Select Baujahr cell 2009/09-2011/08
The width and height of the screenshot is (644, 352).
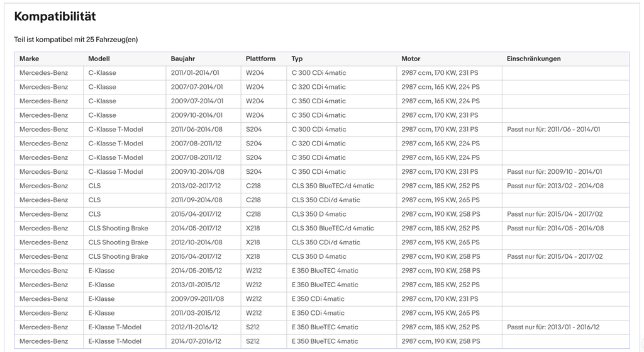[197, 299]
